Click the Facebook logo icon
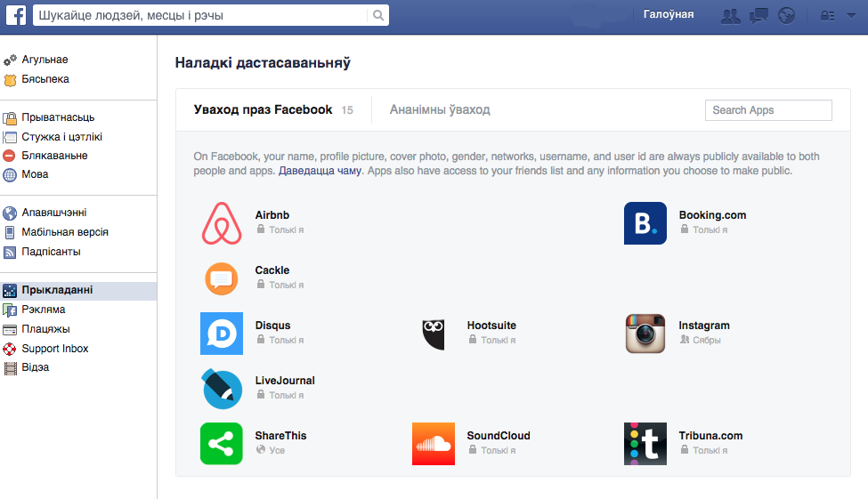Image resolution: width=868 pixels, height=499 pixels. (x=16, y=15)
